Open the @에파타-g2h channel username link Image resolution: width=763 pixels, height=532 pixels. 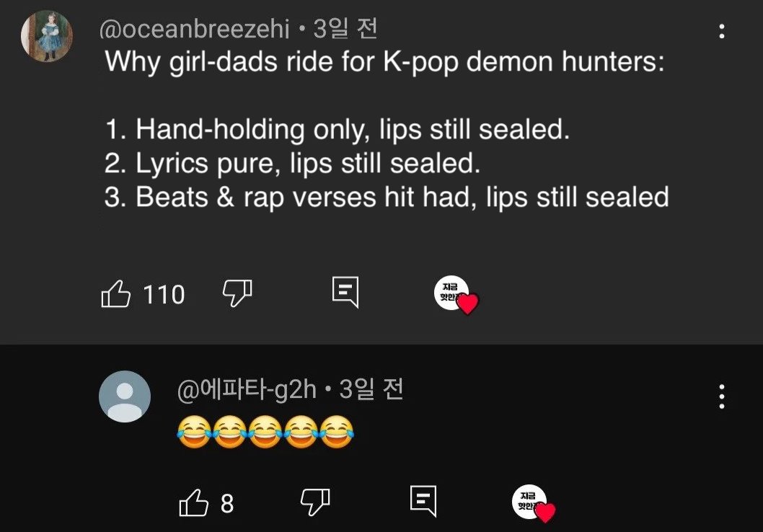[247, 390]
